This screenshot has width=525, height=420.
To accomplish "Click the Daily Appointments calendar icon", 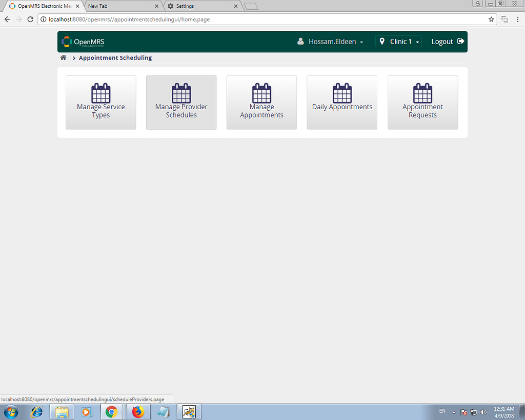I will coord(341,92).
